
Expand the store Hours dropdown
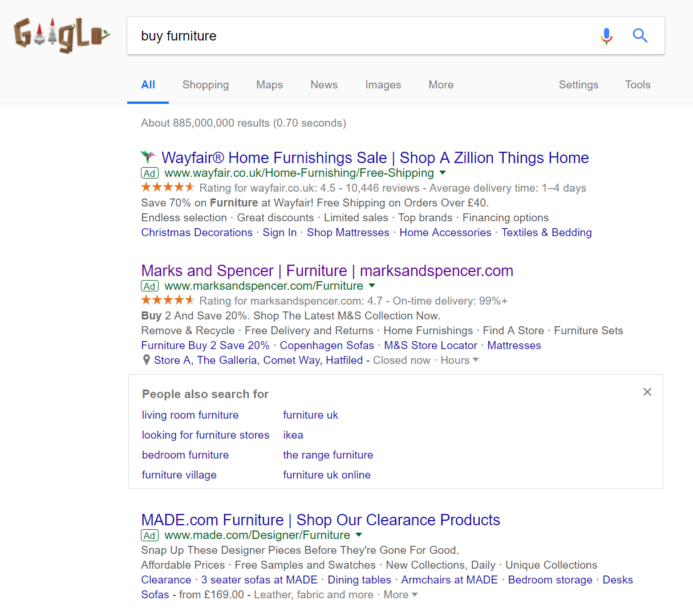coord(460,360)
